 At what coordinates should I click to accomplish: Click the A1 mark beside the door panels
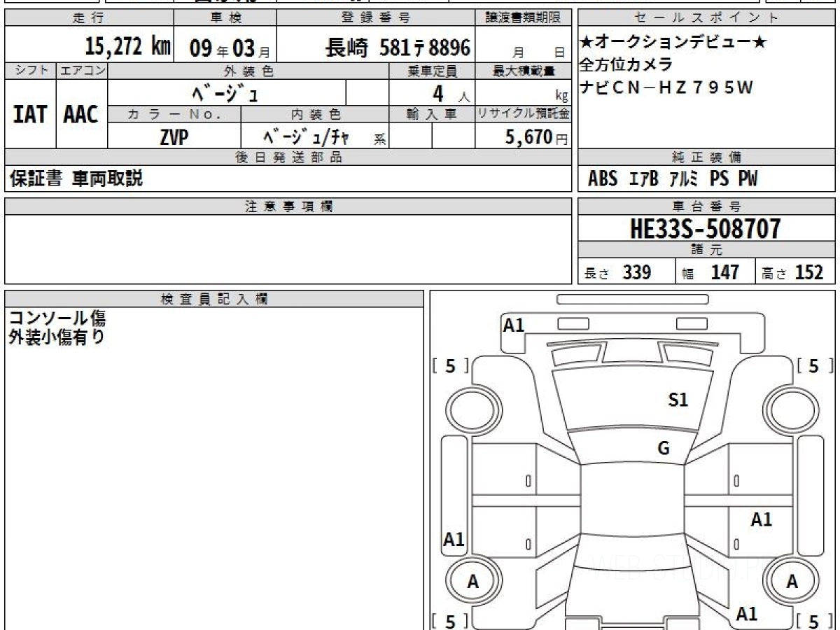(762, 519)
